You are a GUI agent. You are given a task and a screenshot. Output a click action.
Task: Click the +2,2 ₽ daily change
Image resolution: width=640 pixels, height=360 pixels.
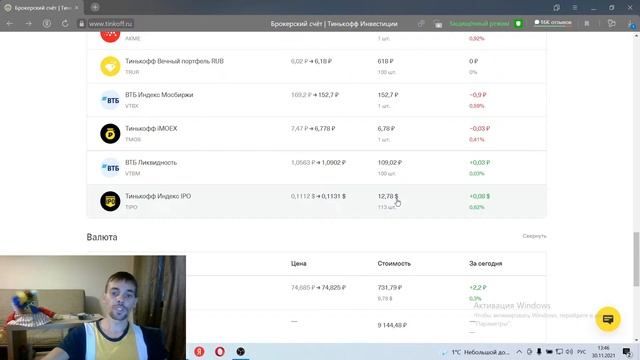point(478,288)
